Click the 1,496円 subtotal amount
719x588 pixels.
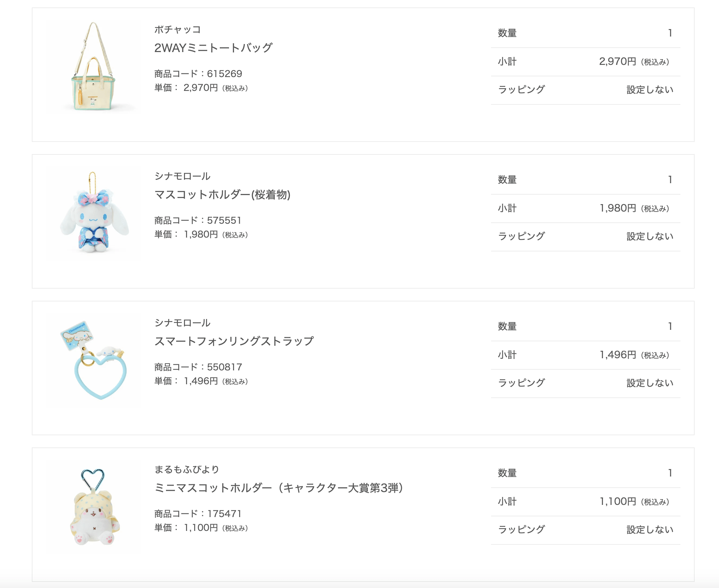point(618,355)
